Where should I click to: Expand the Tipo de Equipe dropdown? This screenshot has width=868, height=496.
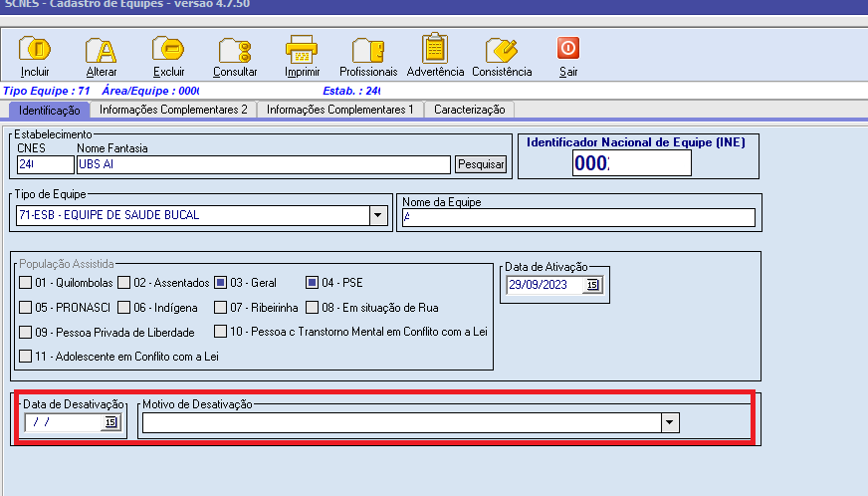378,215
